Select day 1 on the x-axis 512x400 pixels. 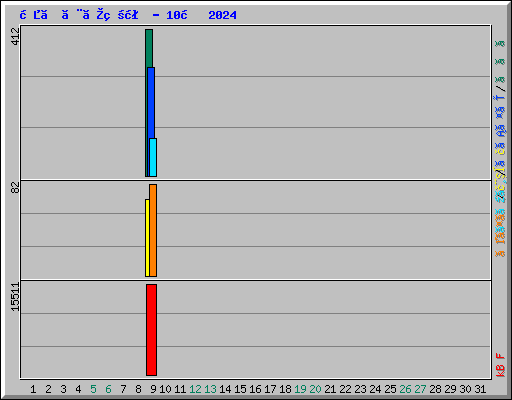point(33,389)
